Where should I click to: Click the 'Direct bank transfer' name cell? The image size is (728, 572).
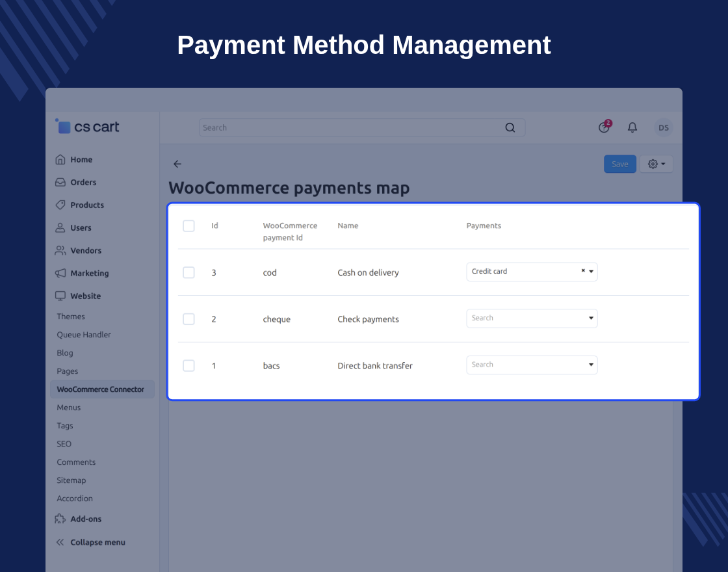tap(375, 365)
